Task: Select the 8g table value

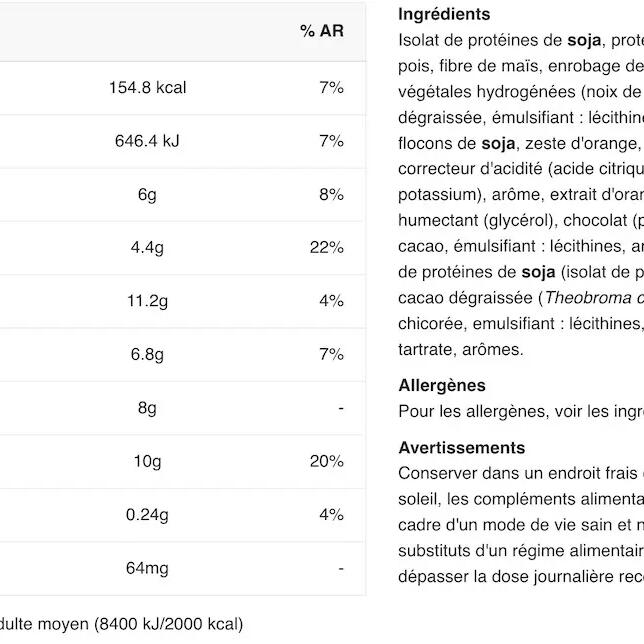Action: point(147,408)
